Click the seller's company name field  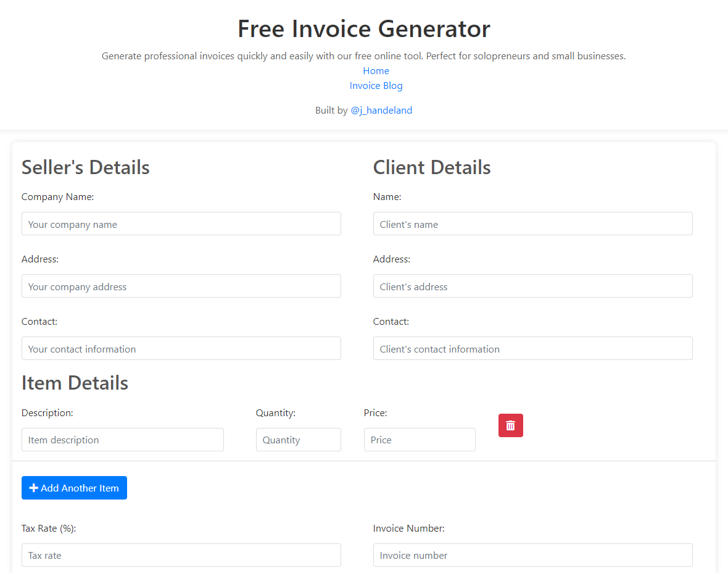click(x=181, y=224)
